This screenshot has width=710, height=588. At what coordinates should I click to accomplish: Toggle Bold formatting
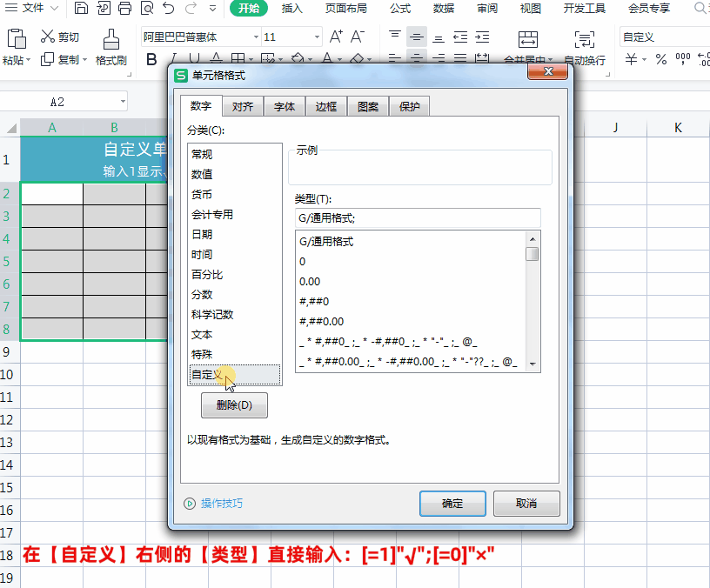coord(151,59)
